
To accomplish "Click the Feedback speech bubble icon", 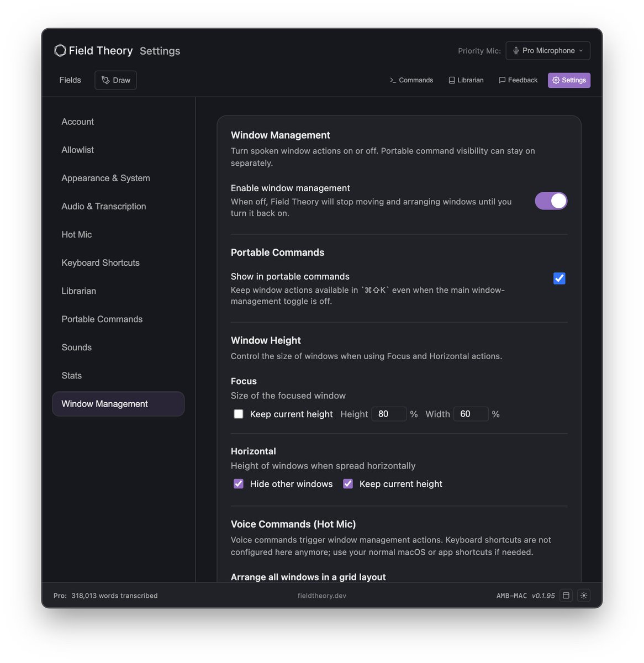I will [x=502, y=80].
